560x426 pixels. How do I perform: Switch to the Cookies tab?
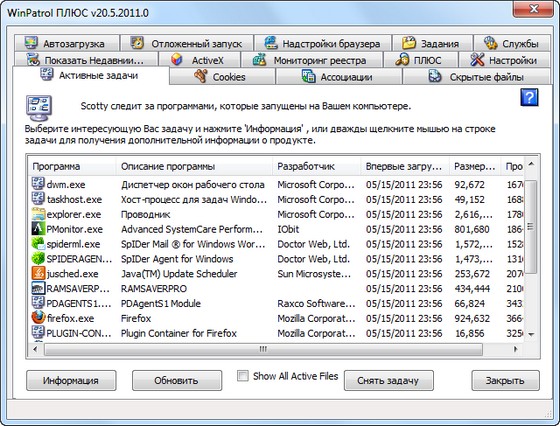(x=222, y=76)
